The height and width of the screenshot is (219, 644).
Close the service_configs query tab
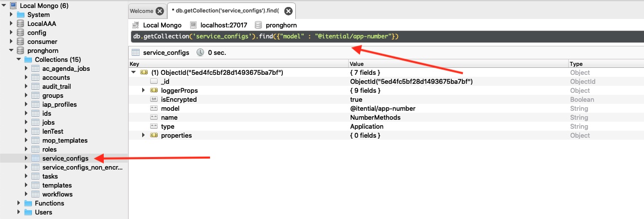click(x=288, y=11)
